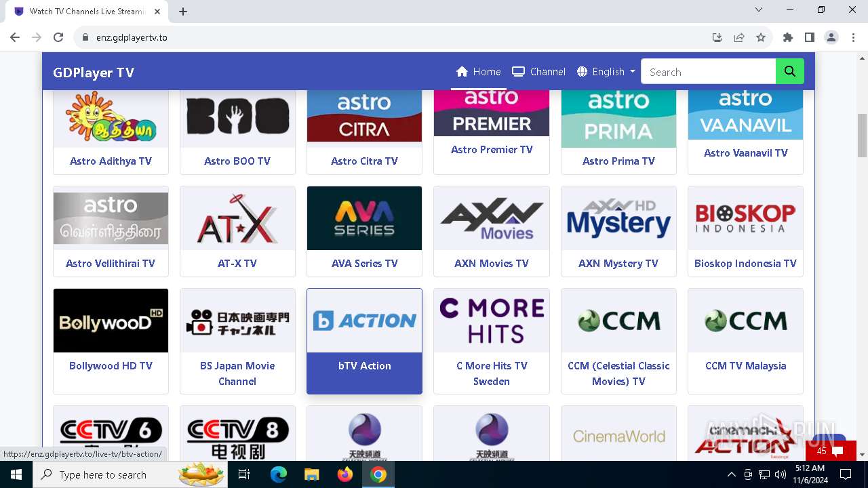This screenshot has width=868, height=488.
Task: Toggle the Chrome side panel
Action: tap(810, 37)
